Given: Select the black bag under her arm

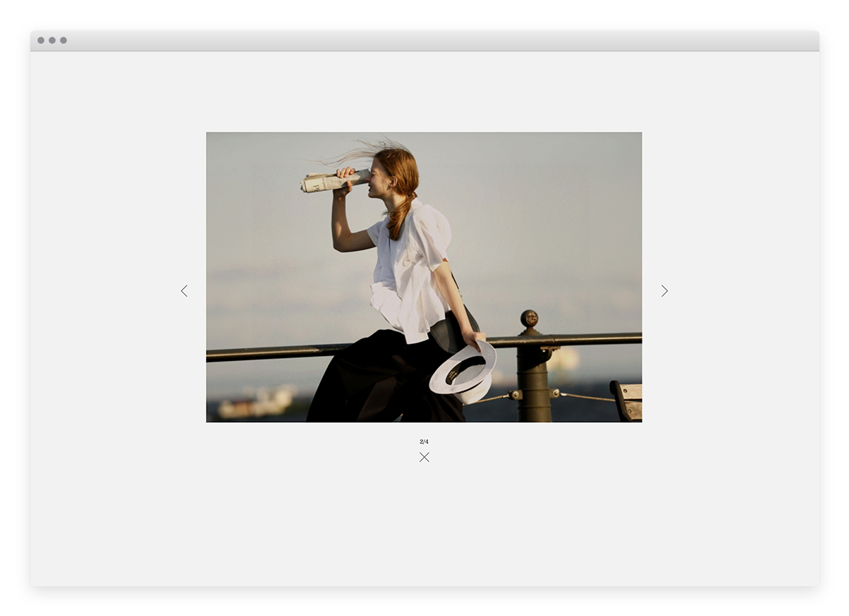Looking at the screenshot, I should click(450, 331).
